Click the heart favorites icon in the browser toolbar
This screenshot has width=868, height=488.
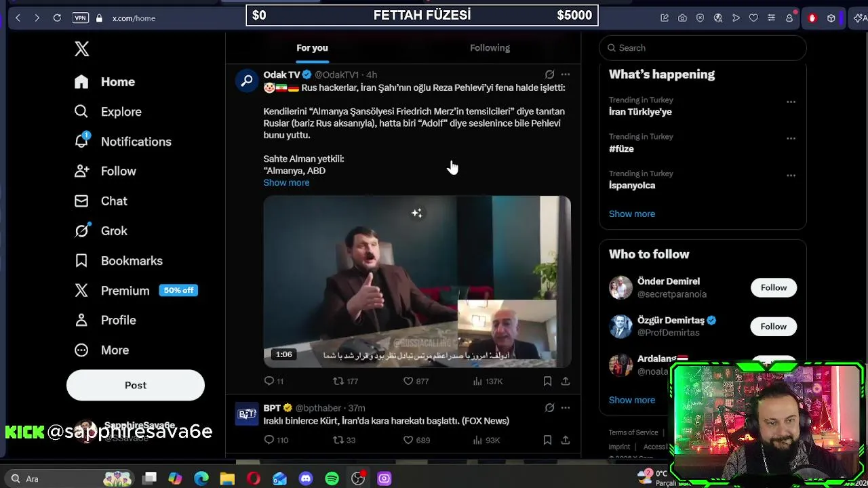point(753,18)
